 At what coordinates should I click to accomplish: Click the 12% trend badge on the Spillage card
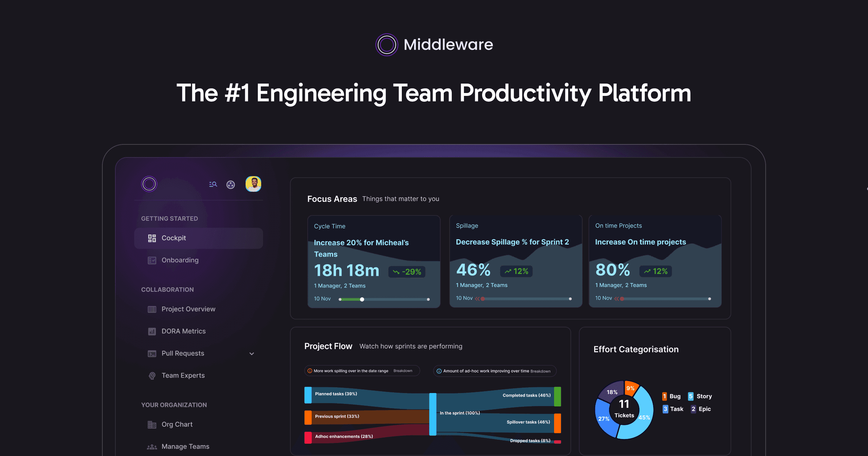click(516, 271)
